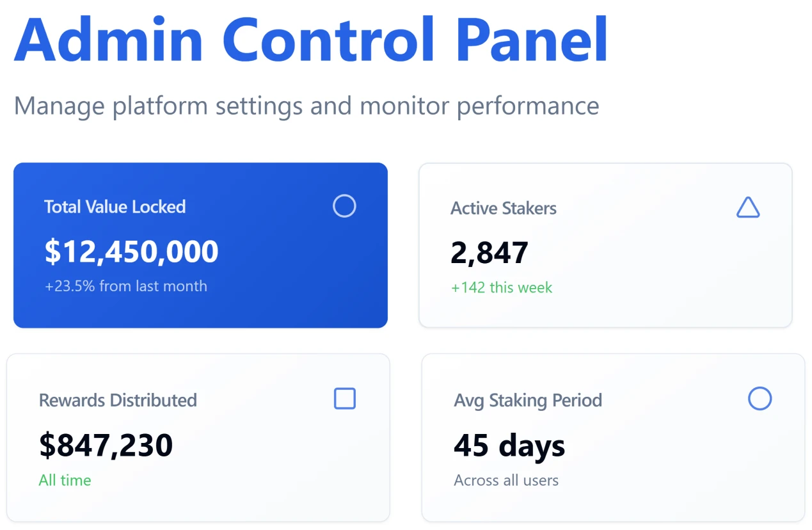Screen dimensions: 812x530
Task: Click the circle icon on Total Value Locked card
Action: coord(344,206)
